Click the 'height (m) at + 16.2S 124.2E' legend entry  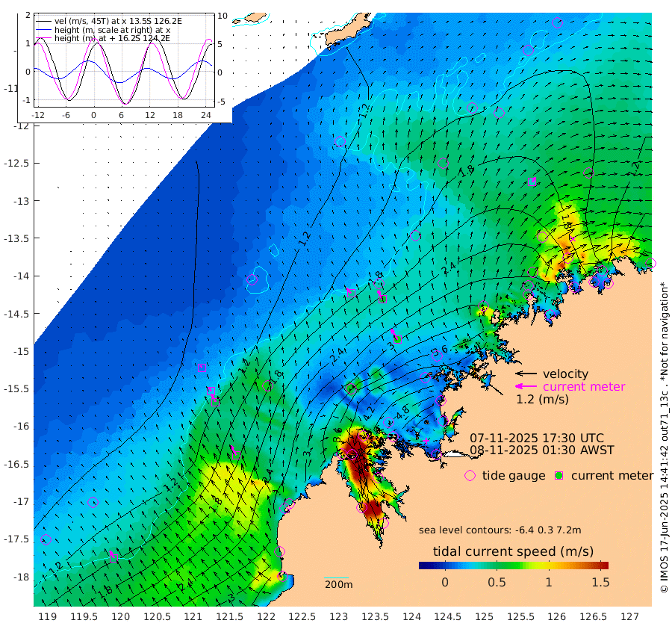pyautogui.click(x=112, y=38)
